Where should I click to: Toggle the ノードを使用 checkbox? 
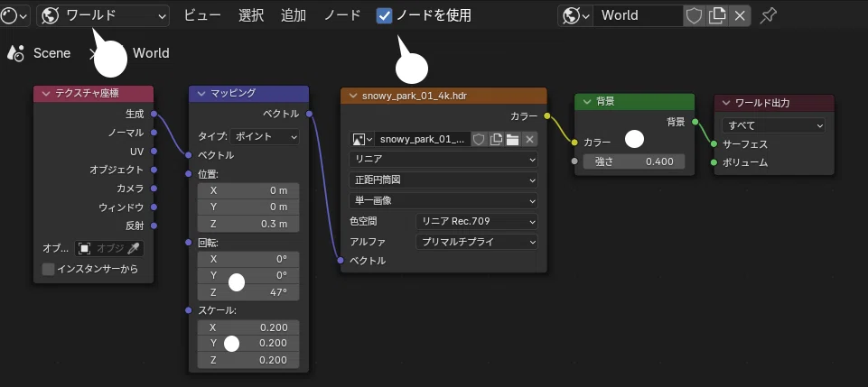[384, 15]
